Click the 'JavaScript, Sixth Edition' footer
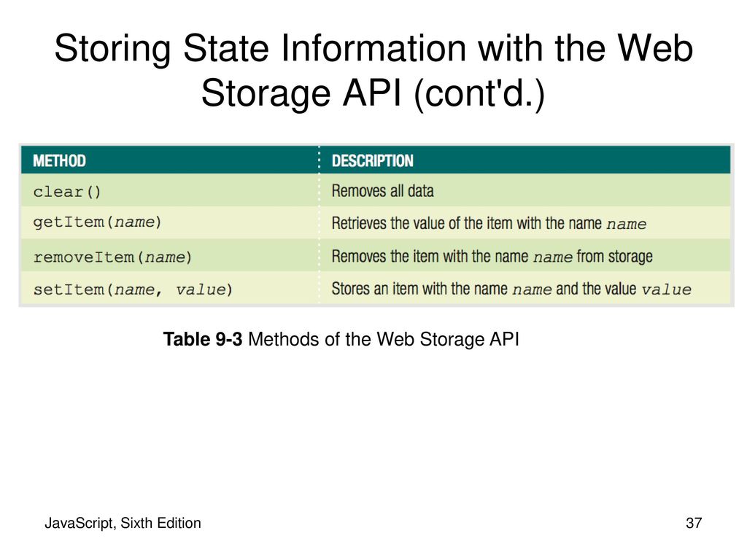 (x=123, y=523)
